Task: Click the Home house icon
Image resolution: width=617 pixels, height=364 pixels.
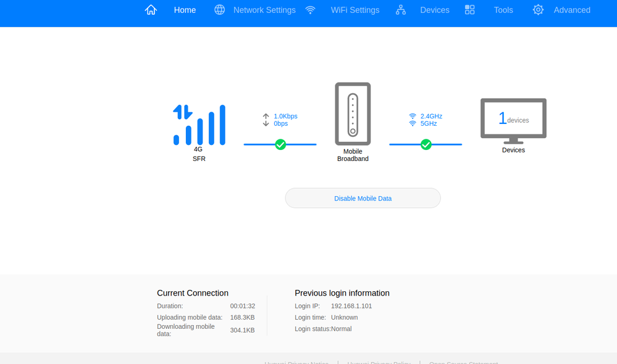Action: point(151,10)
